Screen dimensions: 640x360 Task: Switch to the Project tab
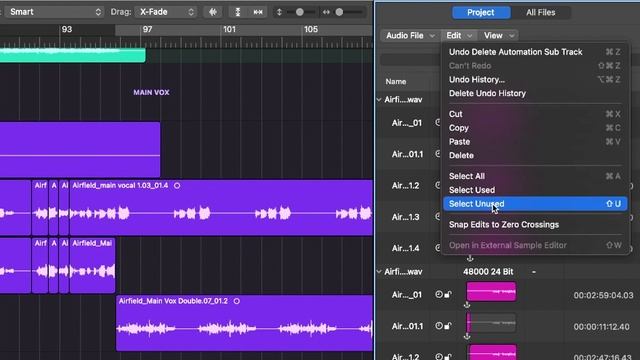pyautogui.click(x=481, y=12)
